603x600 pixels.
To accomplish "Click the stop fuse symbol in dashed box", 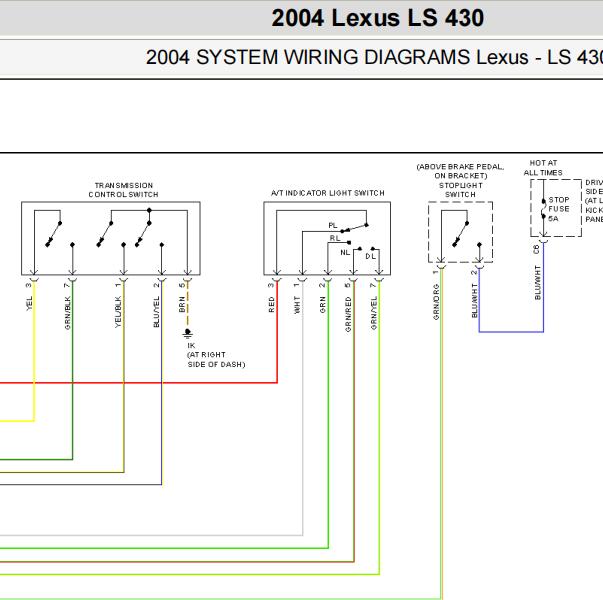I will 543,209.
